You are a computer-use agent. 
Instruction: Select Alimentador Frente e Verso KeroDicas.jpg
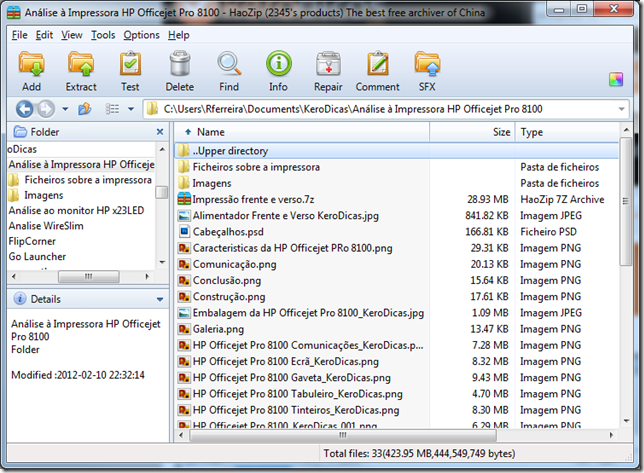point(397,216)
